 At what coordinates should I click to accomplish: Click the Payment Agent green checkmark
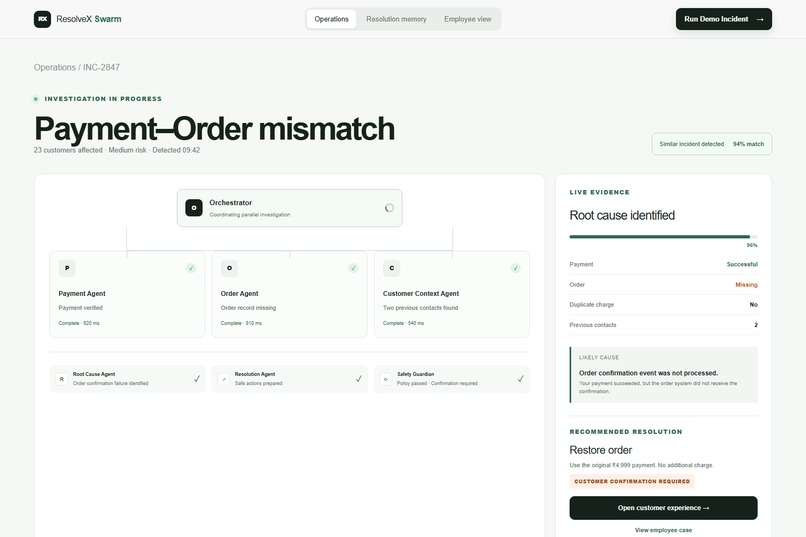click(191, 268)
